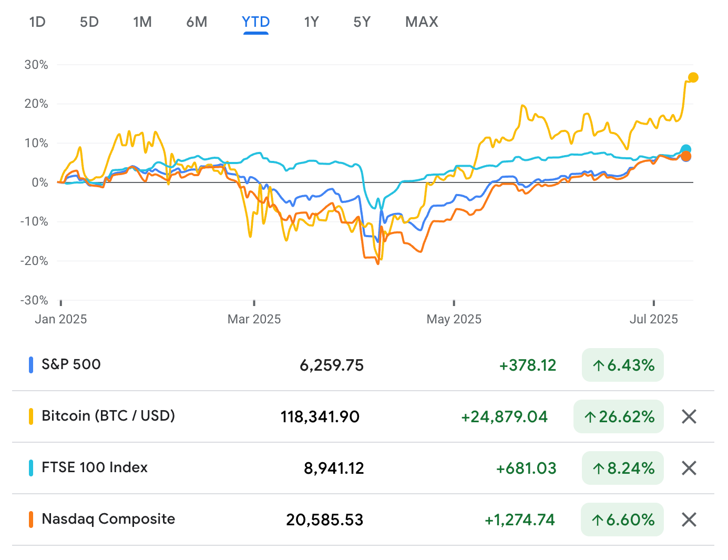The height and width of the screenshot is (560, 728).
Task: Click the orange Nasdaq endpoint dot on chart
Action: tap(686, 157)
